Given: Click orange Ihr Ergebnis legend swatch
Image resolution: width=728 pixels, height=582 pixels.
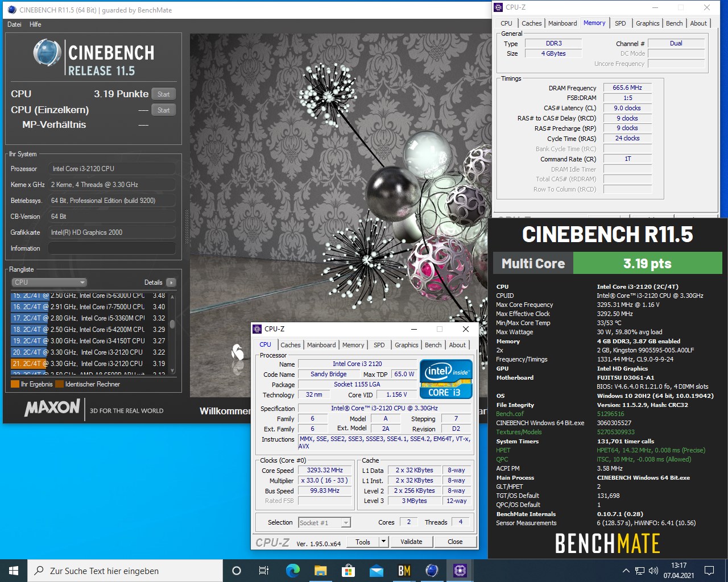Looking at the screenshot, I should click(x=15, y=384).
